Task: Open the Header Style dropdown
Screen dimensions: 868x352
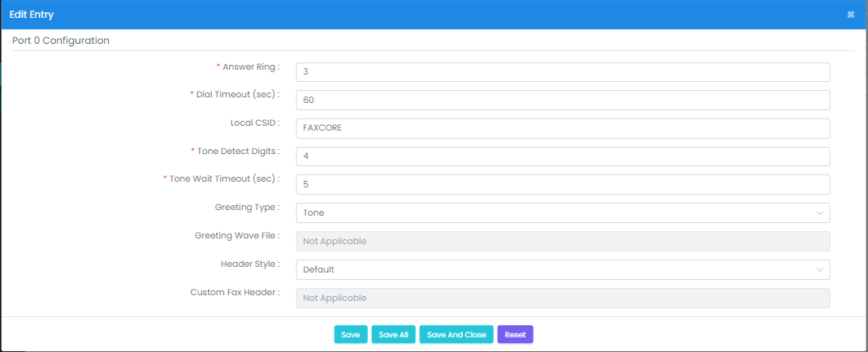Action: coord(563,269)
